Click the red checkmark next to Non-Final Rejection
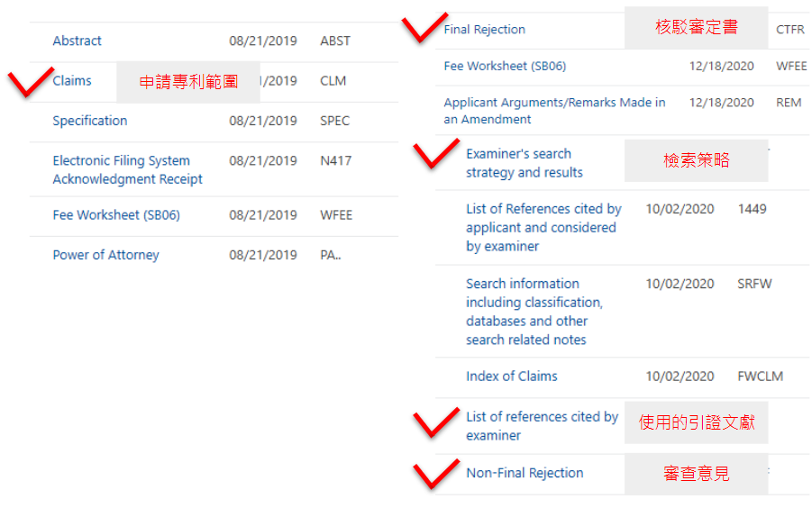 click(435, 474)
